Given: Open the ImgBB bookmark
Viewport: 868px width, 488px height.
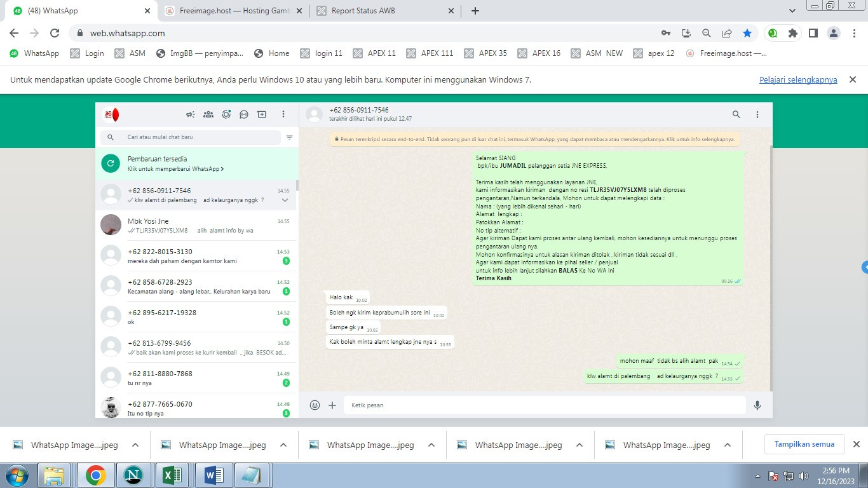Looking at the screenshot, I should click(x=200, y=53).
